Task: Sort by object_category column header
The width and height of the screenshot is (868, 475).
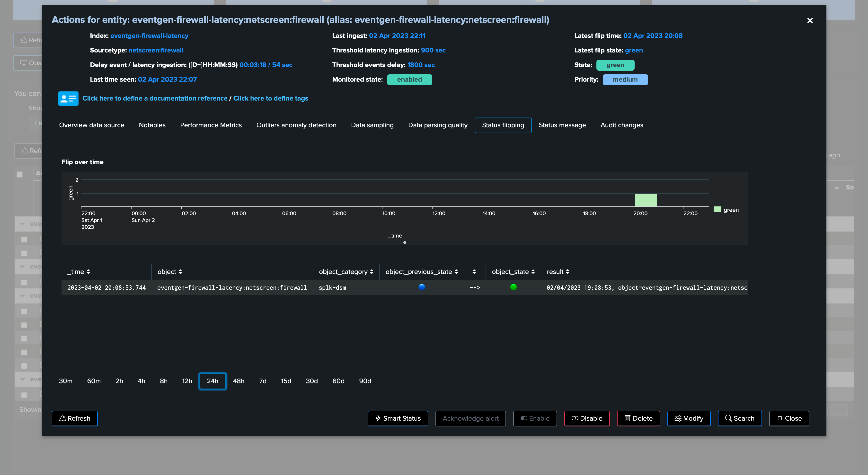Action: pyautogui.click(x=346, y=272)
